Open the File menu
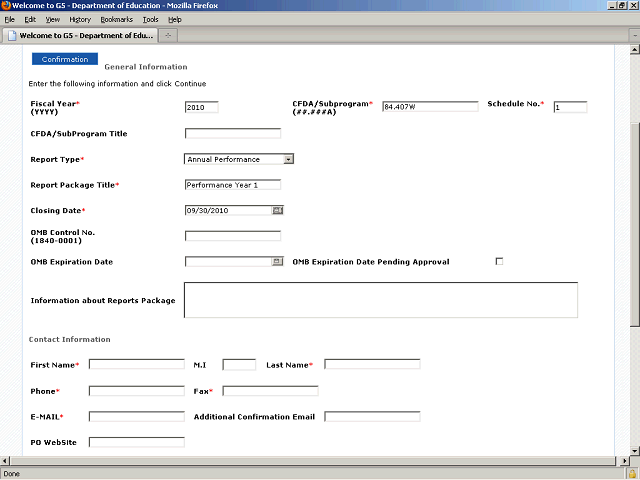The height and width of the screenshot is (480, 640). pyautogui.click(x=9, y=20)
